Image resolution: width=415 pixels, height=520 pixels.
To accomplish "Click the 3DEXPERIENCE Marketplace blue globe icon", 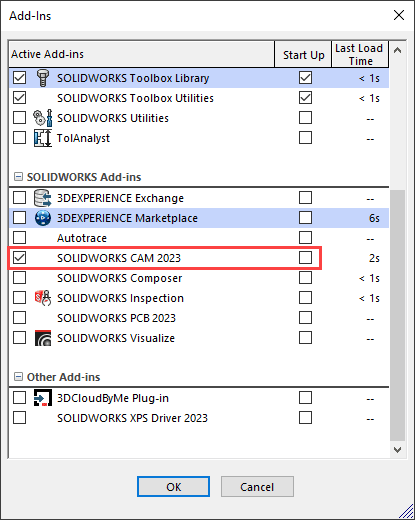I will click(43, 218).
